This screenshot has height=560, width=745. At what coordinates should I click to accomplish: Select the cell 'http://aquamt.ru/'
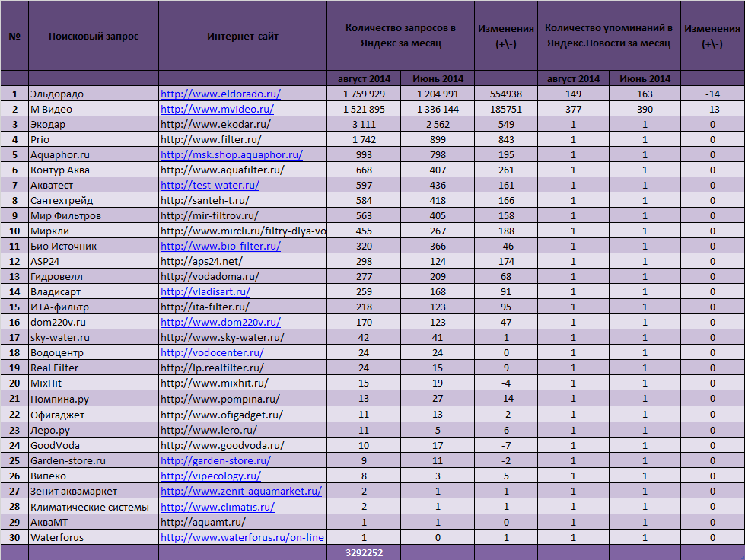point(243,522)
